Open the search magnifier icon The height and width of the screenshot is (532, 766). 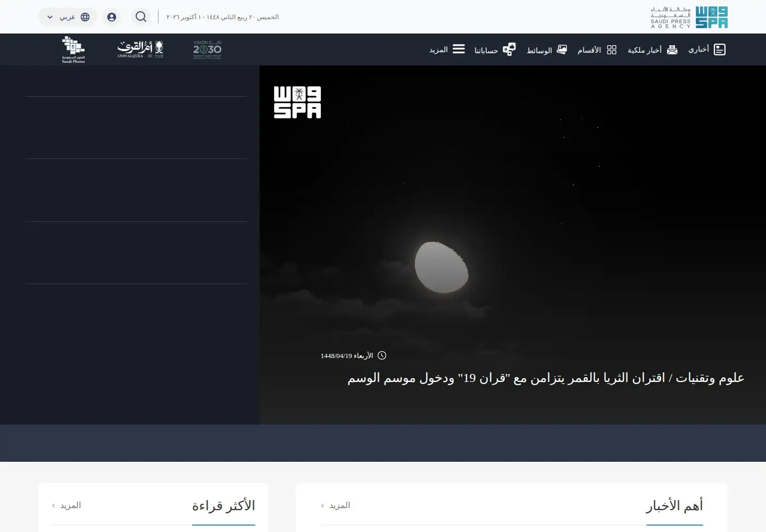[141, 17]
